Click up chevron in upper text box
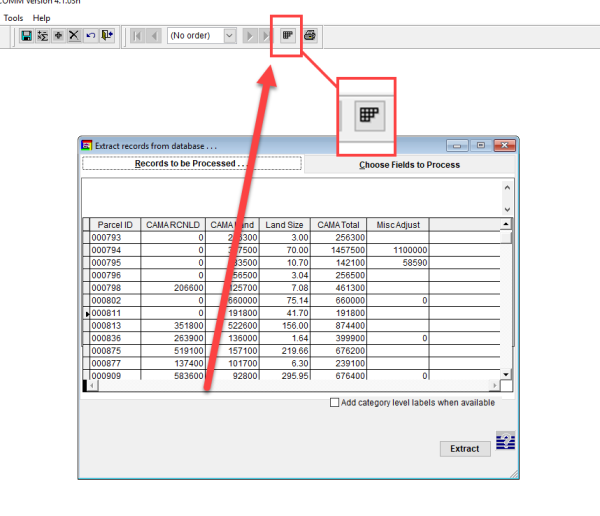The width and height of the screenshot is (600, 516). 507,188
